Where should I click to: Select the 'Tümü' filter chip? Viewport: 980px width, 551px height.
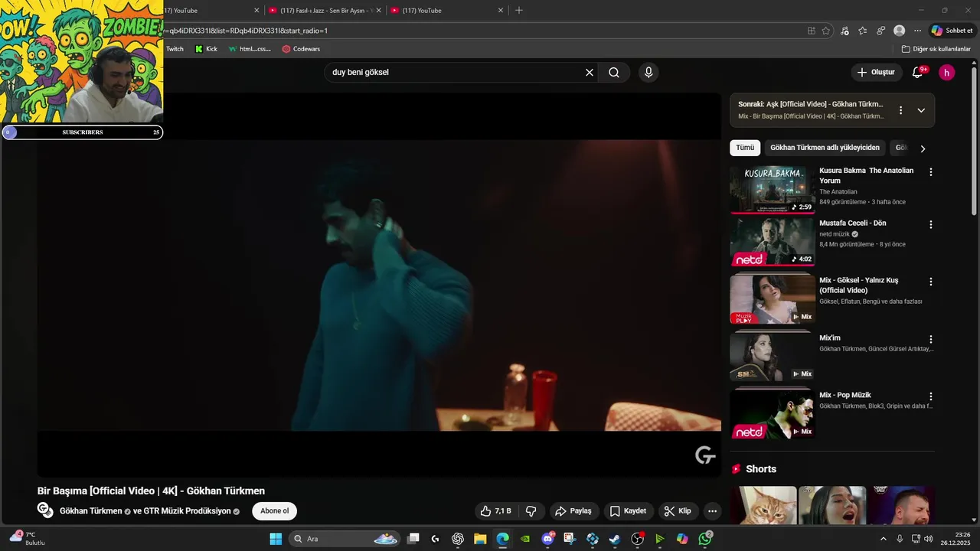click(745, 148)
